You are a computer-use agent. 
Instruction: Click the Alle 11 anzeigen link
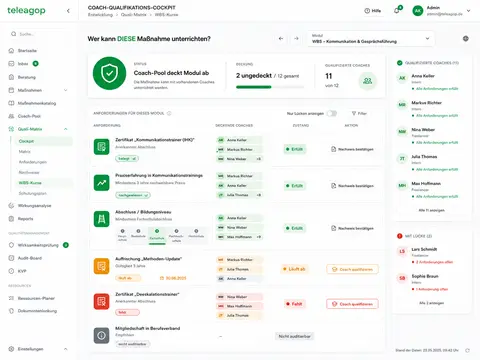coord(431,210)
